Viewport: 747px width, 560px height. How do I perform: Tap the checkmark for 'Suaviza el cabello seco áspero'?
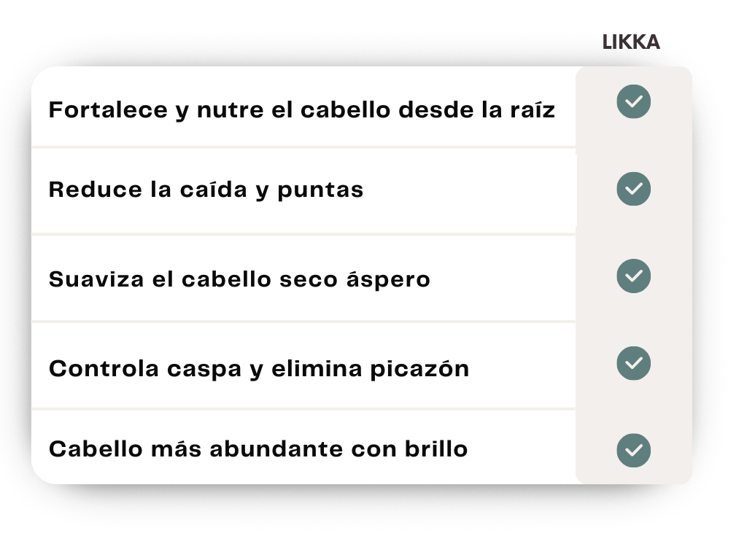[633, 276]
